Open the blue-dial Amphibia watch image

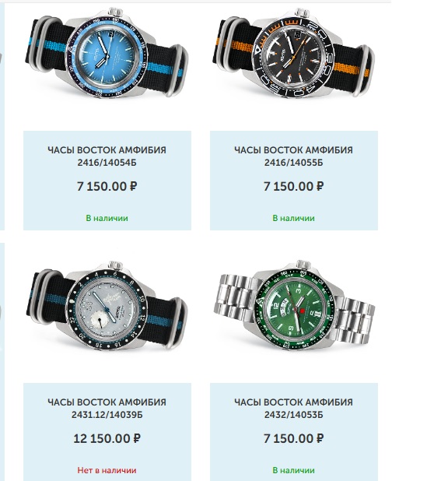click(x=107, y=53)
